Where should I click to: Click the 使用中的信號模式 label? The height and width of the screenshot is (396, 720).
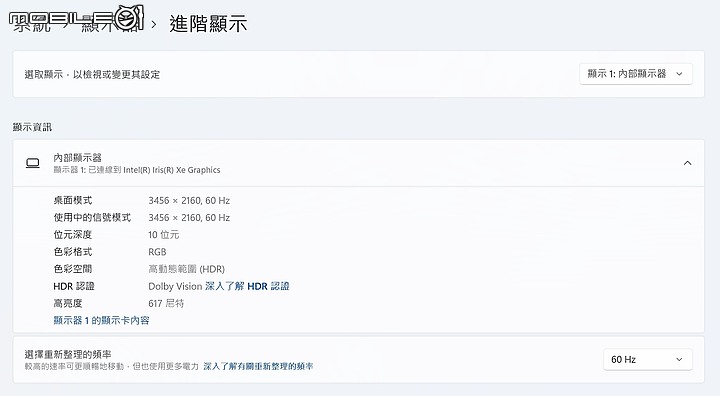(x=92, y=218)
